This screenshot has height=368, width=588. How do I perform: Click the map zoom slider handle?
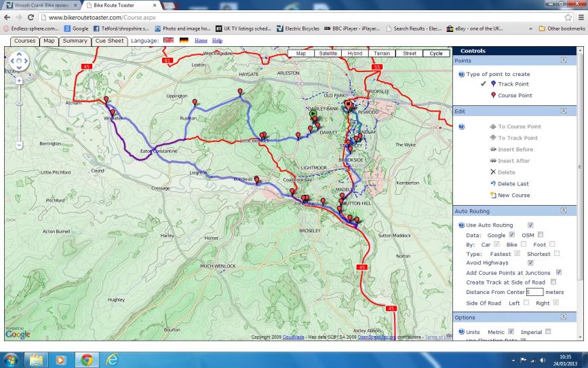point(19,103)
